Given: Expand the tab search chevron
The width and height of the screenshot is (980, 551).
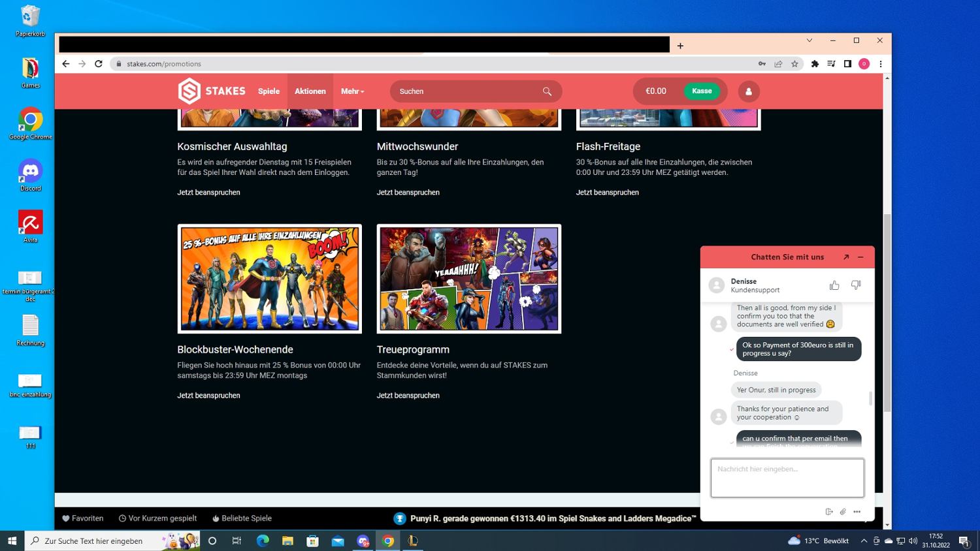Looking at the screenshot, I should (x=809, y=40).
